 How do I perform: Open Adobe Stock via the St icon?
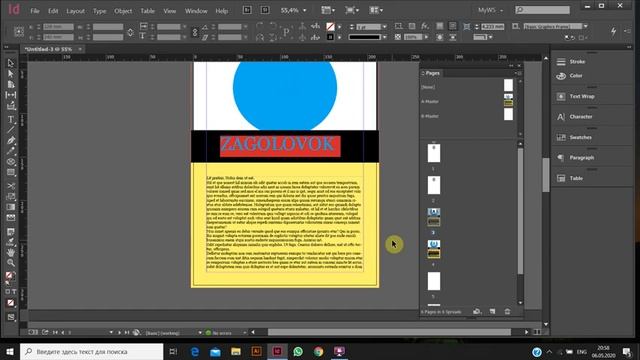pyautogui.click(x=265, y=10)
